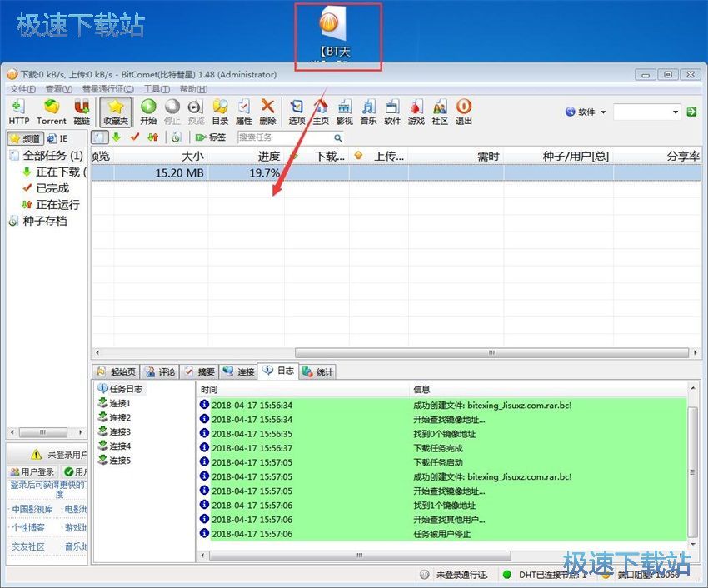Switch to the IE sidebar tab
The height and width of the screenshot is (588, 708).
pyautogui.click(x=57, y=138)
